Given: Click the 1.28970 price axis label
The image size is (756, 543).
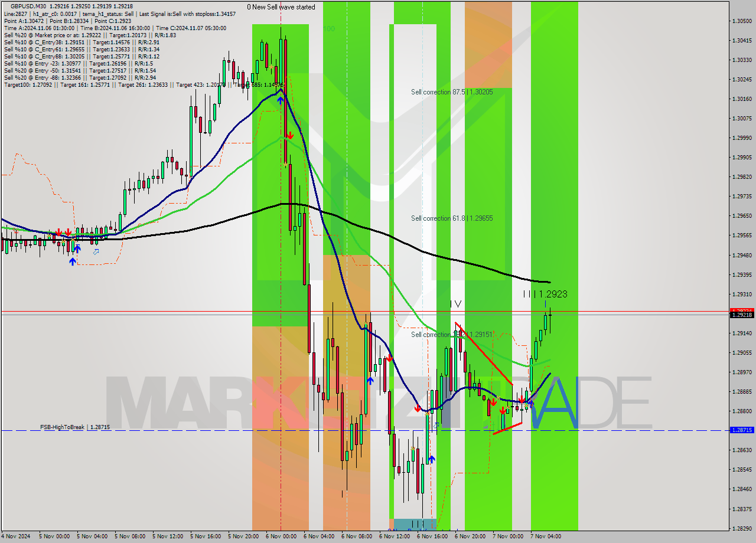Looking at the screenshot, I should (742, 372).
